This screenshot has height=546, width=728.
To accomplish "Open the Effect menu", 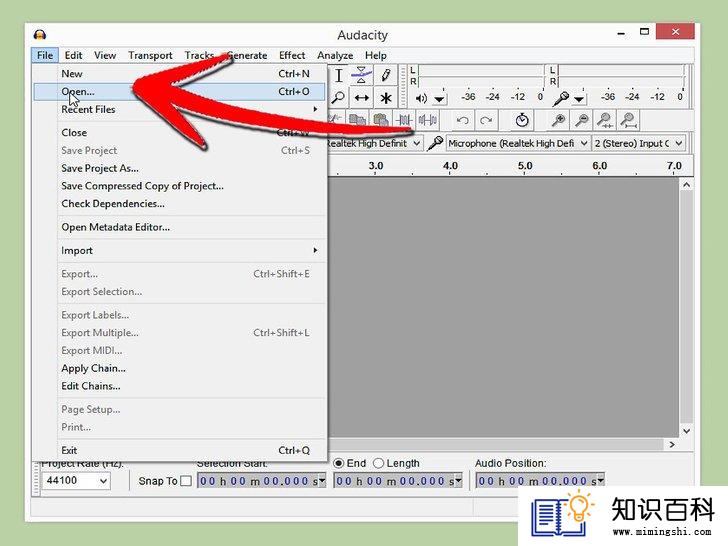I will (x=292, y=55).
